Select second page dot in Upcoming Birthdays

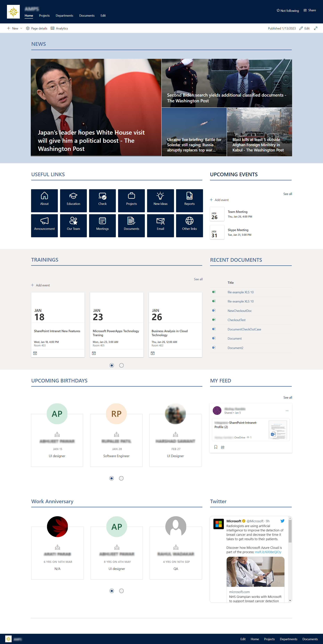coord(121,478)
